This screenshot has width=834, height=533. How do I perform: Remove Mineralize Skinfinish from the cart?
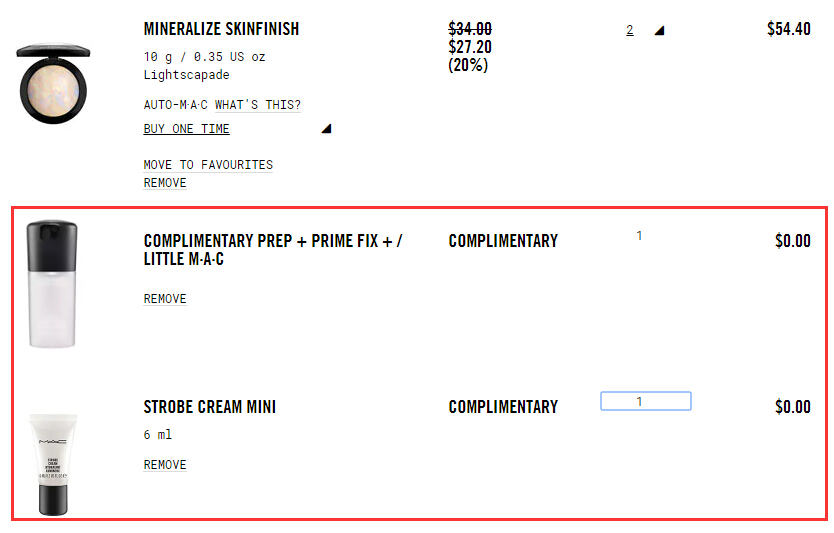click(165, 183)
